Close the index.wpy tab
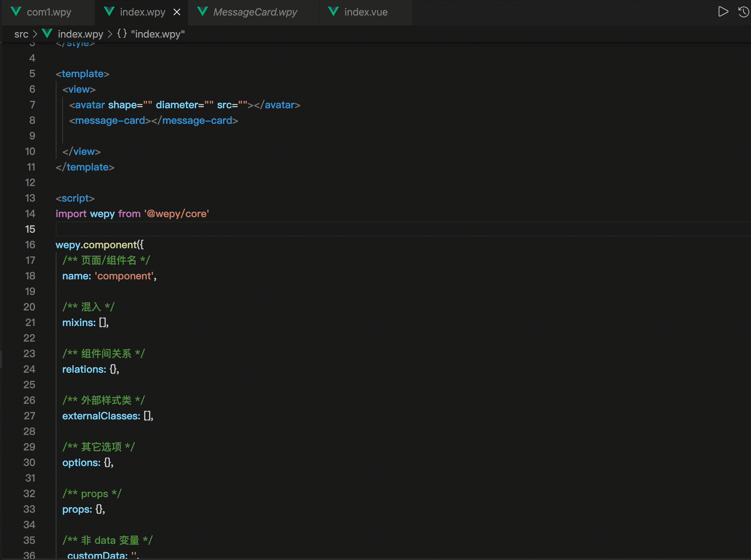This screenshot has width=751, height=560. (177, 12)
